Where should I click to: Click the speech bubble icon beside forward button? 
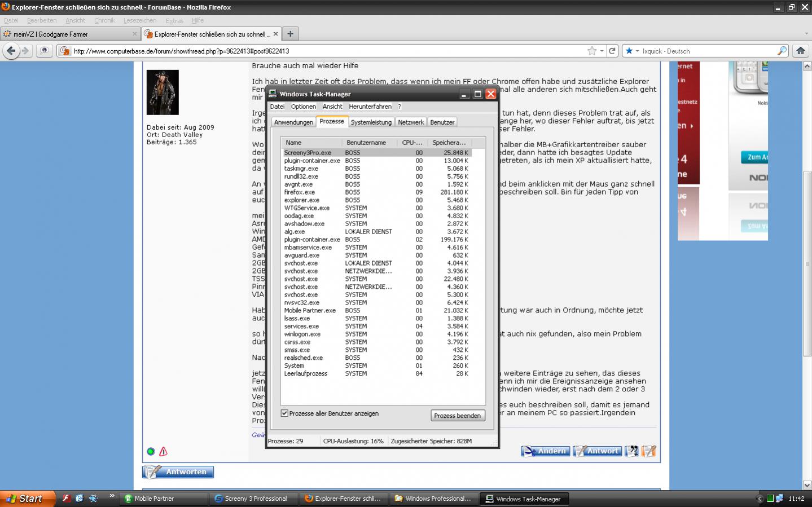coord(45,51)
